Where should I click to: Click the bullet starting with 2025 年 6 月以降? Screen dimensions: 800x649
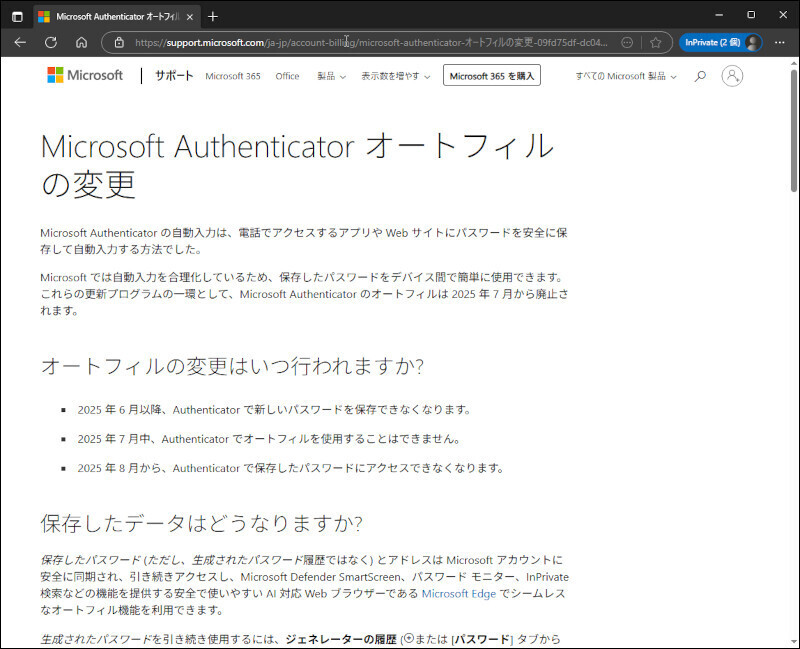[274, 410]
